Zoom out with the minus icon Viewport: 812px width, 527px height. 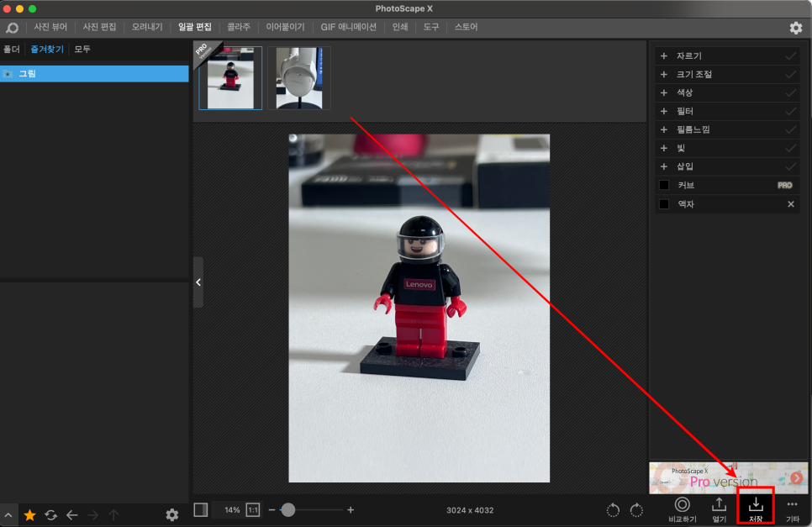click(272, 510)
